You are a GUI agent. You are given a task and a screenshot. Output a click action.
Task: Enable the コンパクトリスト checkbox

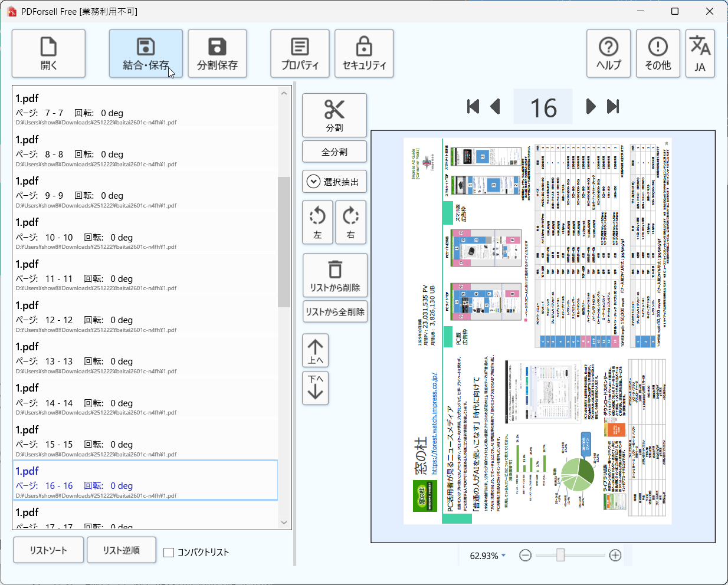[x=168, y=552]
